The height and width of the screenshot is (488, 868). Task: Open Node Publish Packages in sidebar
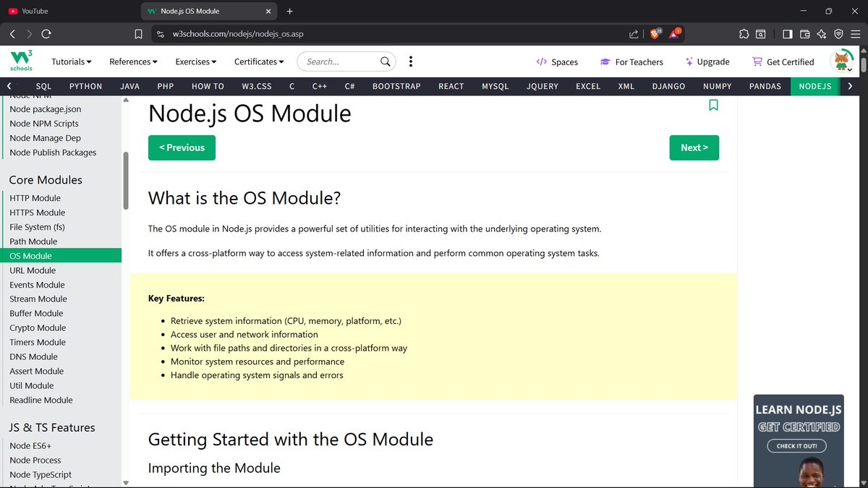click(x=53, y=153)
